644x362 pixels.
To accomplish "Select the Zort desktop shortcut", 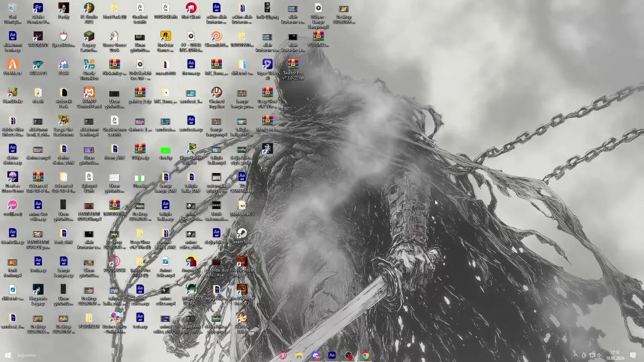I will [267, 152].
